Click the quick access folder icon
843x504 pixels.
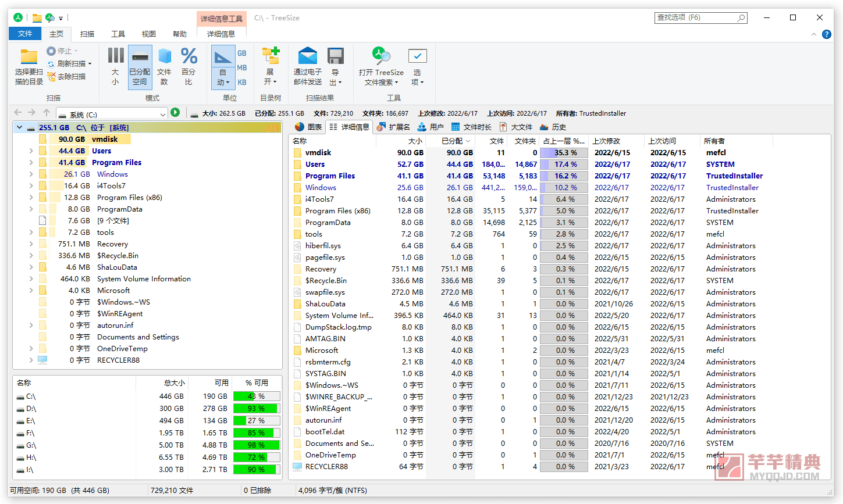tap(37, 18)
